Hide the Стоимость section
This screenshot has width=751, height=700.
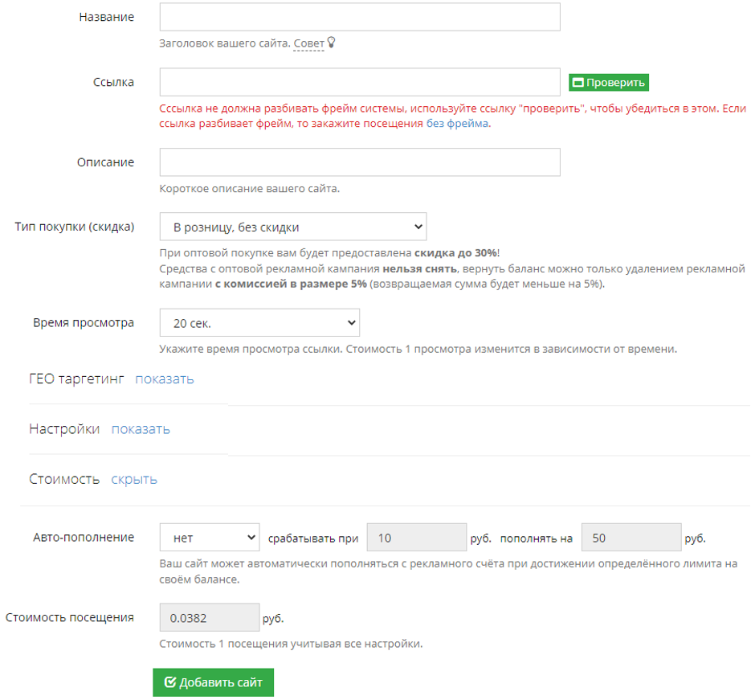pos(133,479)
